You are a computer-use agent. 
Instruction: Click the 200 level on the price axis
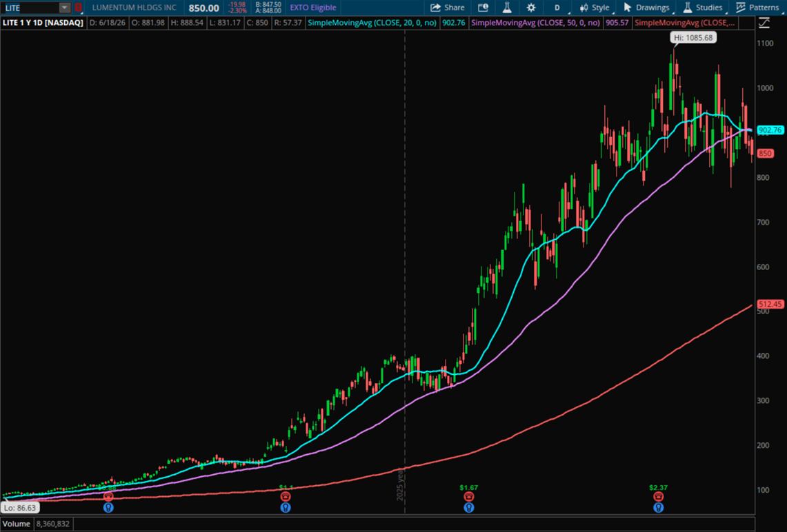tap(763, 445)
